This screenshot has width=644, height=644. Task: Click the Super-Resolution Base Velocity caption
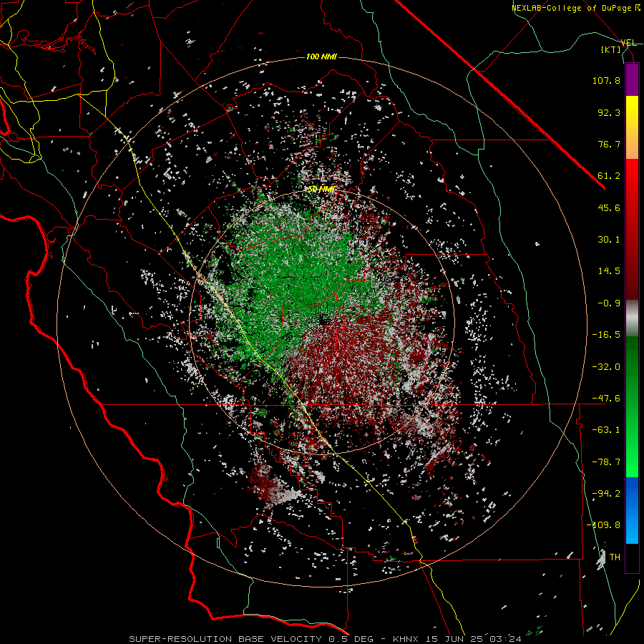tap(325, 639)
